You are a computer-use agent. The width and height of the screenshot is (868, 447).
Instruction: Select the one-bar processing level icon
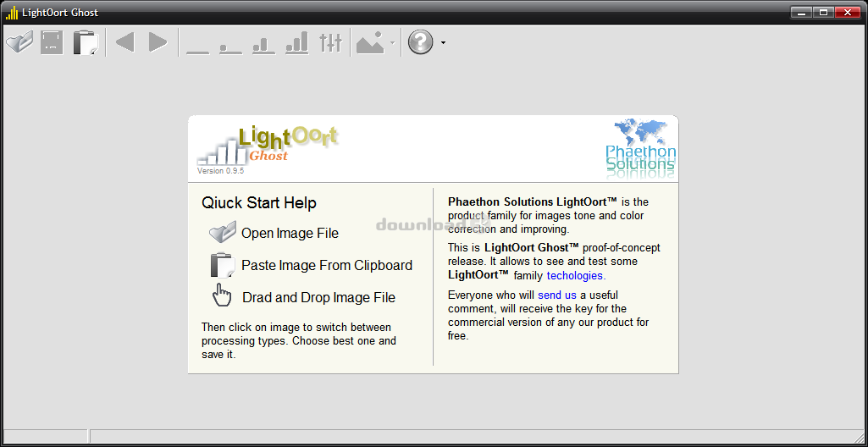point(230,43)
